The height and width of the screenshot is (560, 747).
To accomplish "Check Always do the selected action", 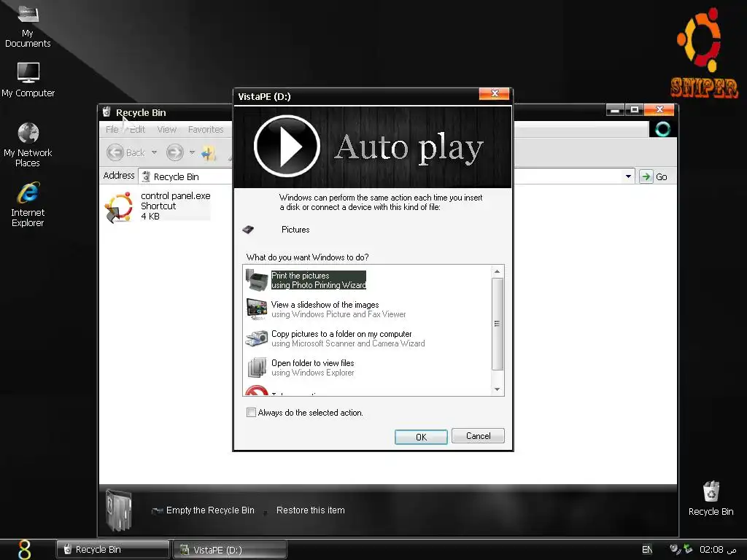I will coord(251,413).
